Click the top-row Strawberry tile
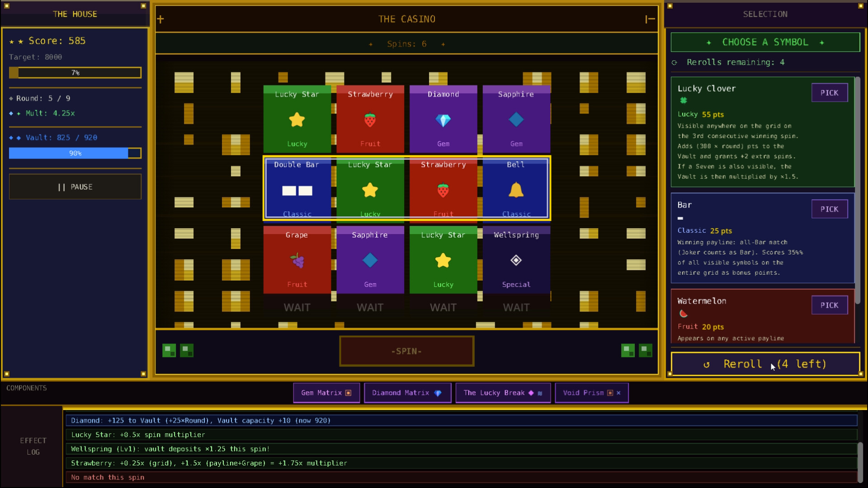The image size is (868, 488). click(370, 119)
